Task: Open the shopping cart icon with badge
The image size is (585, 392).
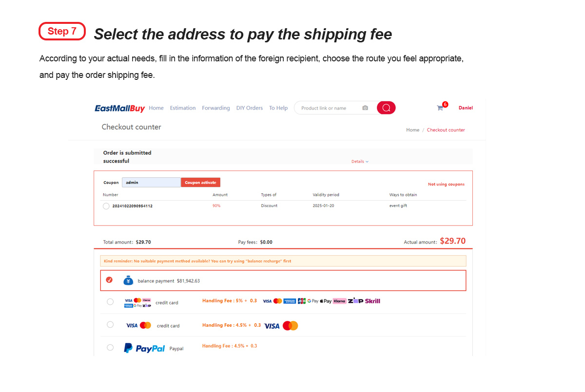Action: [441, 107]
